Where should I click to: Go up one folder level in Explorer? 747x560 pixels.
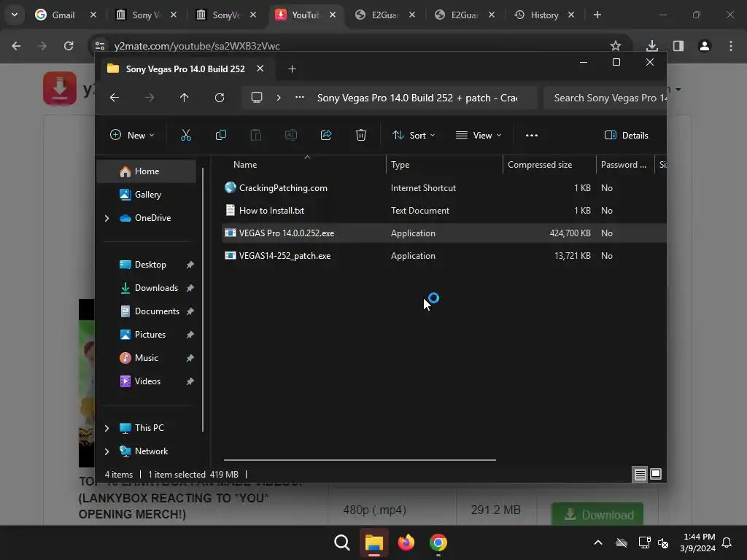tap(185, 98)
